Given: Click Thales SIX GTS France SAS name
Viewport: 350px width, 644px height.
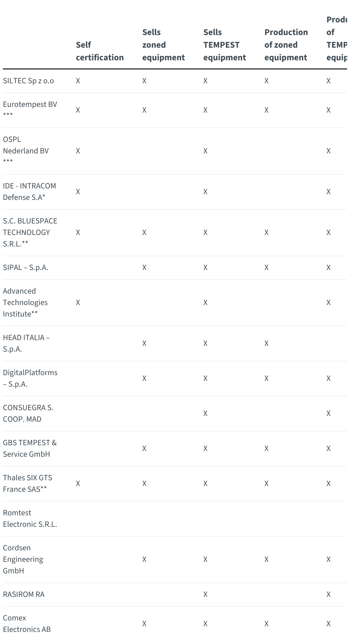Looking at the screenshot, I should tap(28, 483).
